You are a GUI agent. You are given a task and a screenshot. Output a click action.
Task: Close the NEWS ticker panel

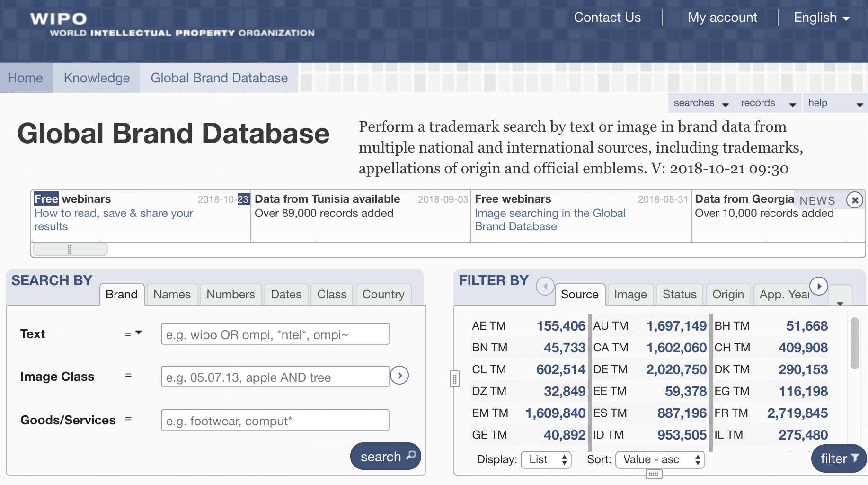click(855, 200)
